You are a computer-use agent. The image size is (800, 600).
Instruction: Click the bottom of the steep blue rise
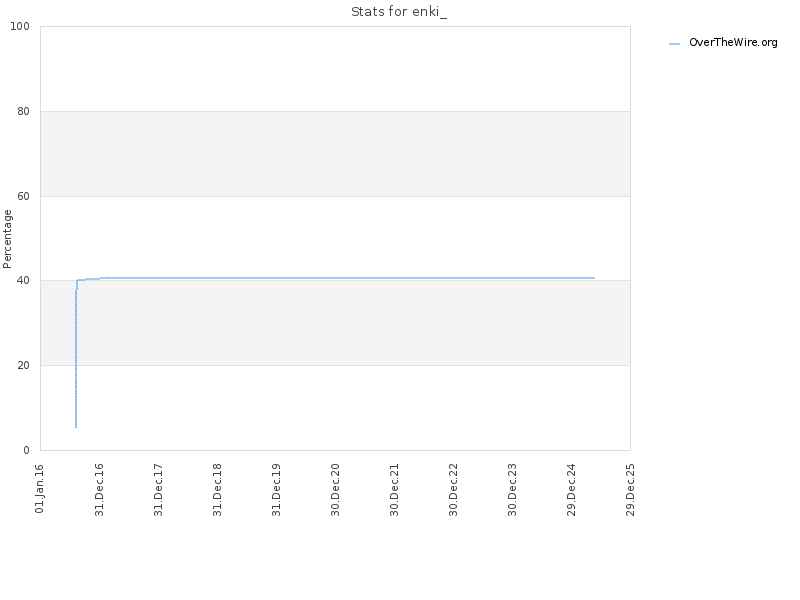pos(76,427)
